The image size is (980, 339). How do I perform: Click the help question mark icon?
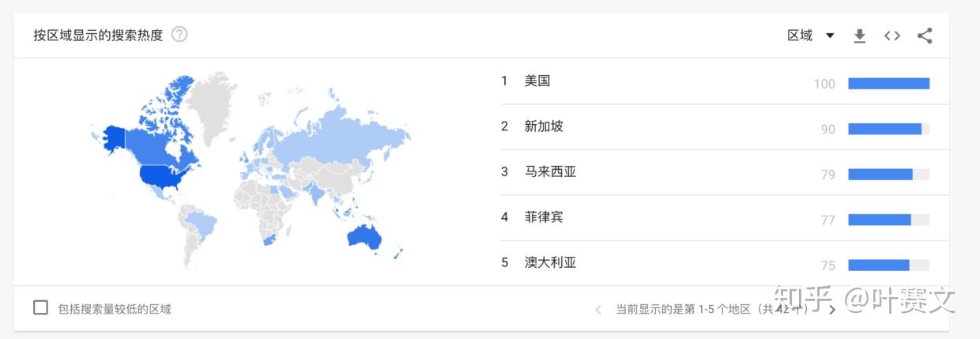tap(179, 35)
